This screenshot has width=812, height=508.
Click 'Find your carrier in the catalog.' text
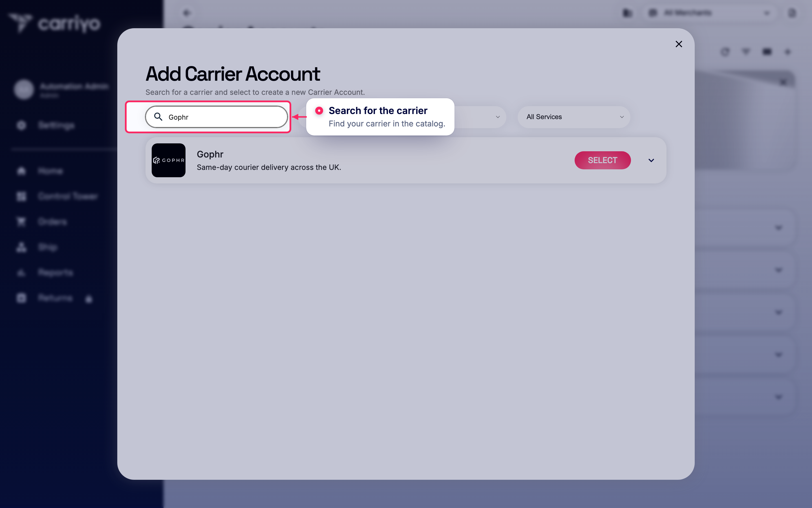click(x=387, y=124)
